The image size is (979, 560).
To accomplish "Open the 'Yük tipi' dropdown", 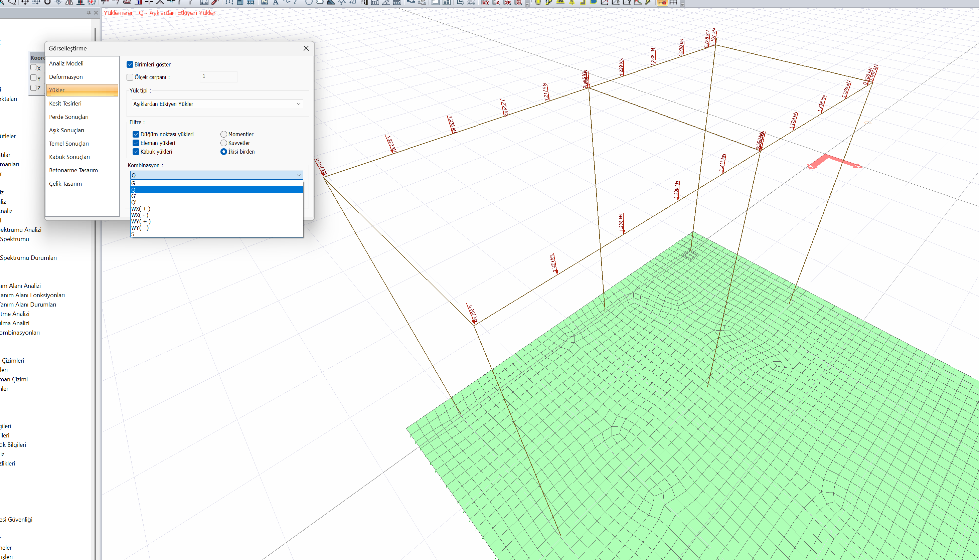I will [217, 104].
